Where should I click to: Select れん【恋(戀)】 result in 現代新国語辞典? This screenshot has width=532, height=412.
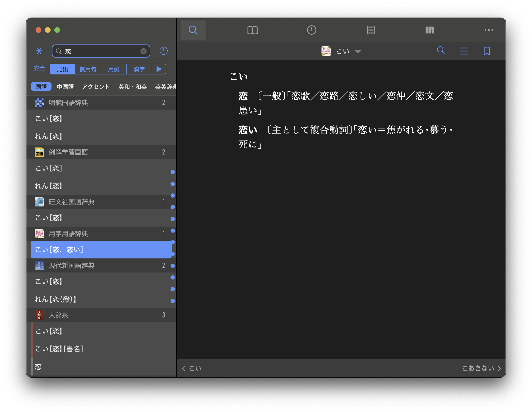(x=55, y=299)
